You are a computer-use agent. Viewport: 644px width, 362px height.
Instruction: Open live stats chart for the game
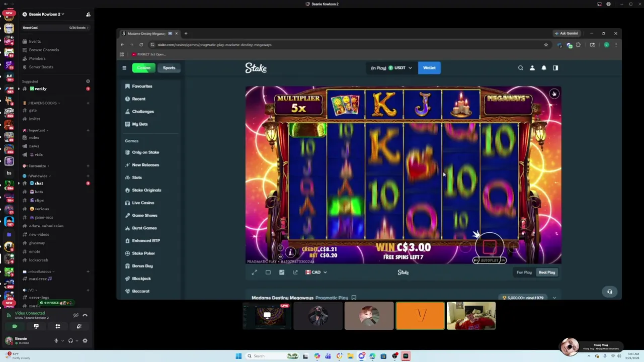pos(282,273)
